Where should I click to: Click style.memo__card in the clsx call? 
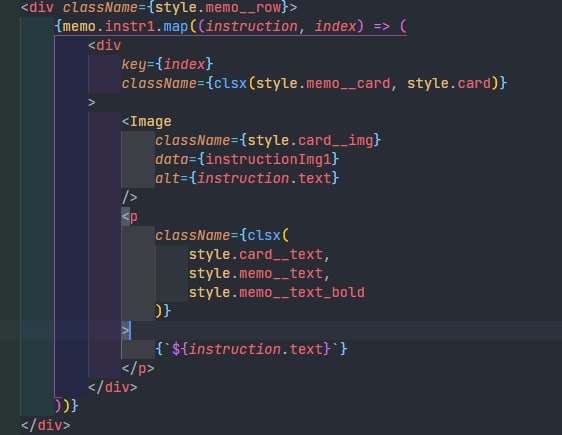click(323, 83)
